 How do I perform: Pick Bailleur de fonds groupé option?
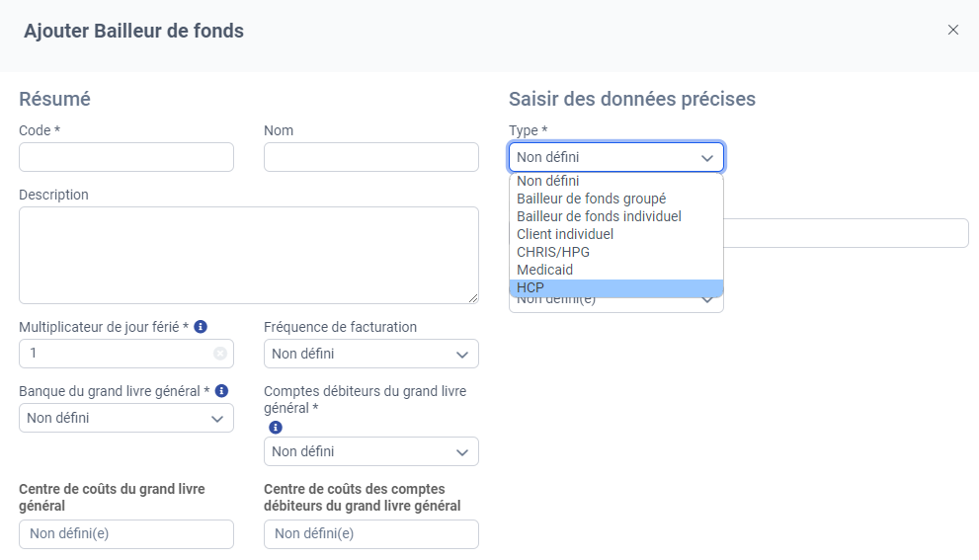pyautogui.click(x=616, y=199)
